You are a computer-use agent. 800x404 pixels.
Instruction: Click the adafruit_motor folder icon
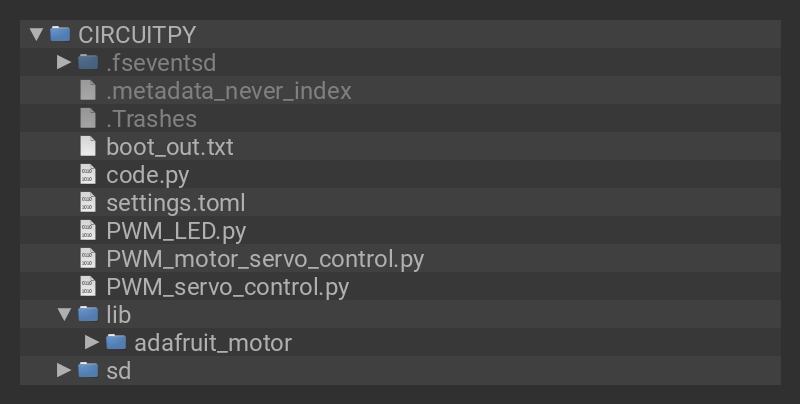[x=116, y=342]
